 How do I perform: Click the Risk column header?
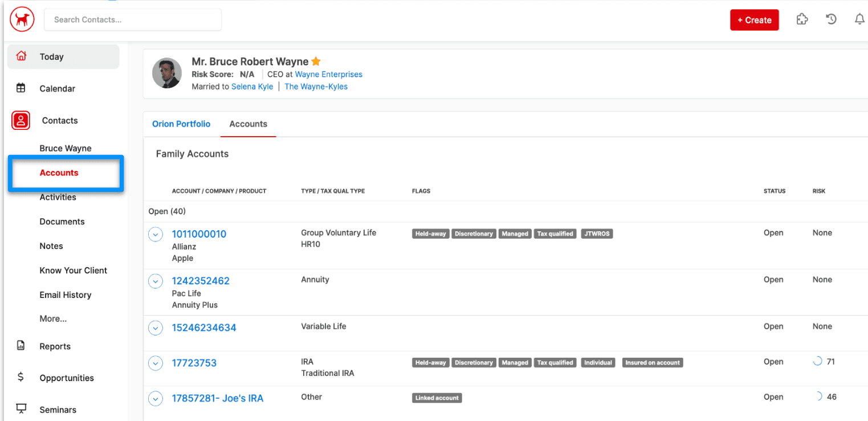coord(819,191)
